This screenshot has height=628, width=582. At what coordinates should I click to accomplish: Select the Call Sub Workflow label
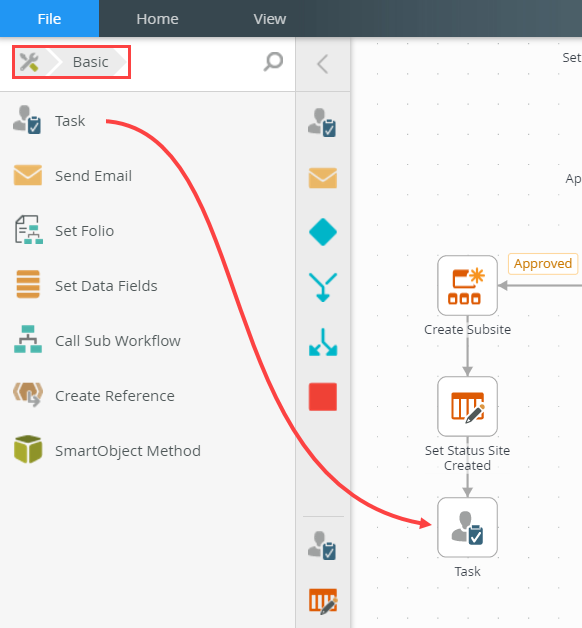118,341
